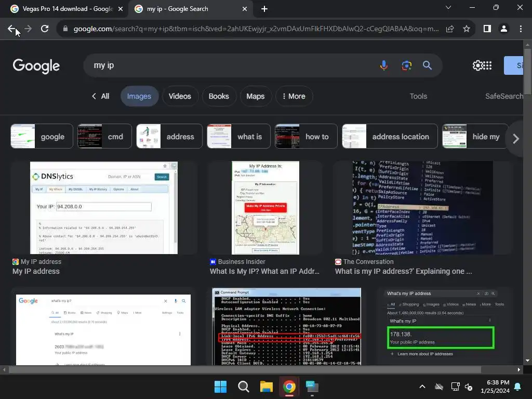Reload the page with the refresh icon
The height and width of the screenshot is (399, 532).
point(45,29)
